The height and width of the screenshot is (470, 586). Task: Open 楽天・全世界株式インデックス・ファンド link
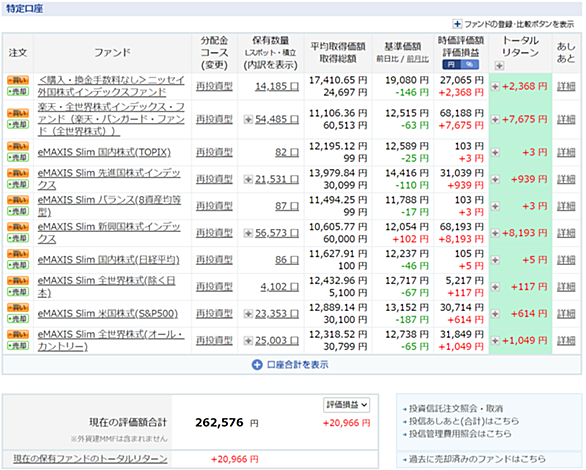(111, 119)
